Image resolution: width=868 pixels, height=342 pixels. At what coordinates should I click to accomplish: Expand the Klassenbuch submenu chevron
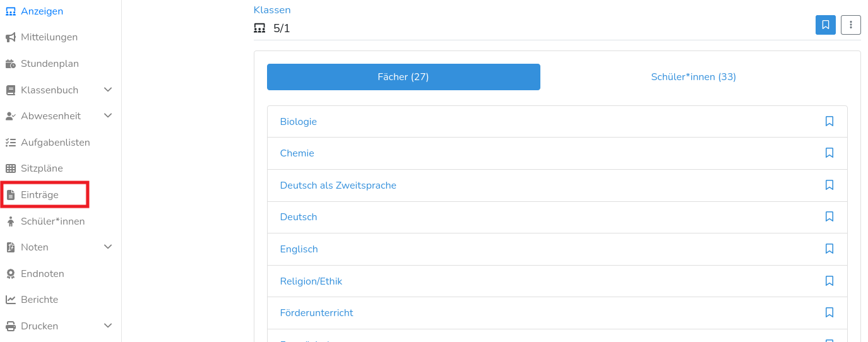pyautogui.click(x=108, y=90)
